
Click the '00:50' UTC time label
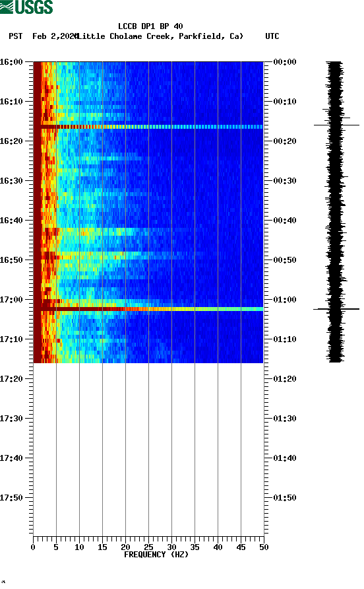[285, 260]
